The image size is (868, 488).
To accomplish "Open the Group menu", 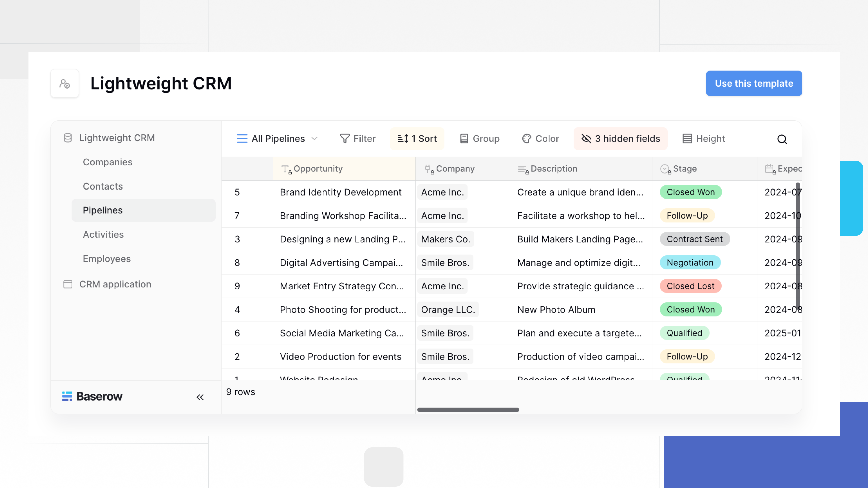I will (x=479, y=138).
